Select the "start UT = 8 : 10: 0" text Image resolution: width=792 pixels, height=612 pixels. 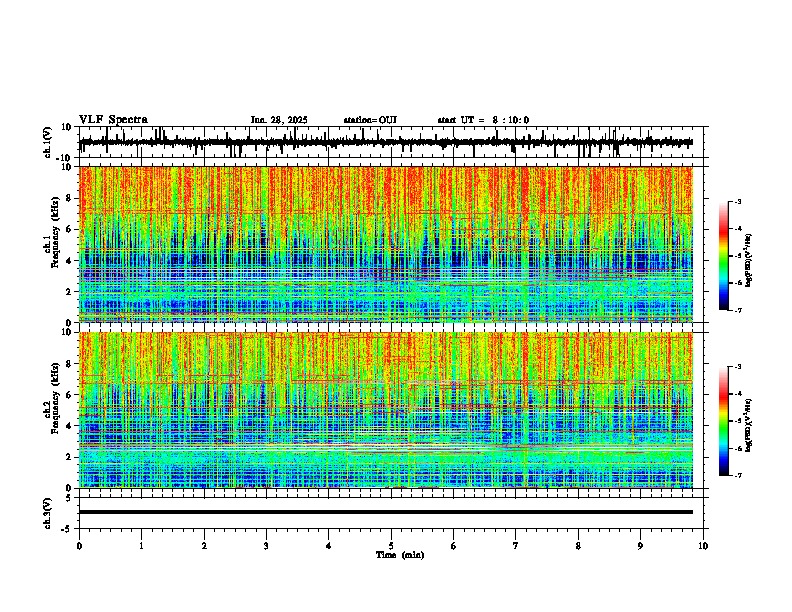pyautogui.click(x=483, y=120)
